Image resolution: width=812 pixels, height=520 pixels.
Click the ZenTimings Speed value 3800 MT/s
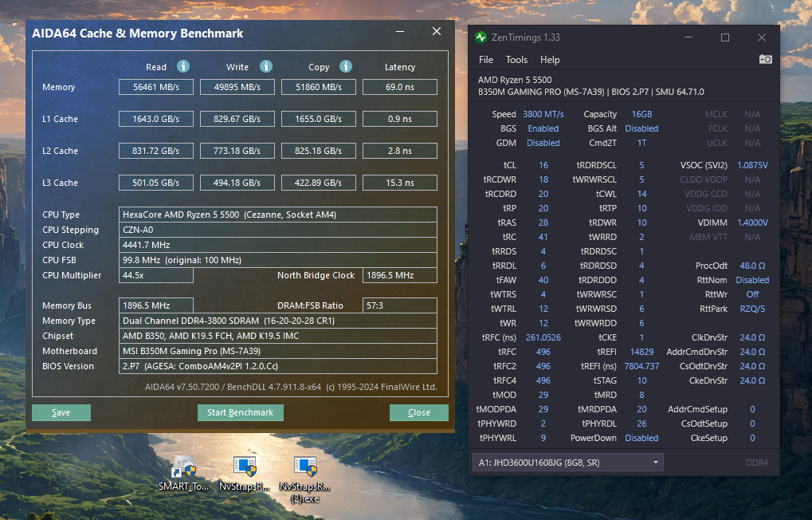coord(543,114)
